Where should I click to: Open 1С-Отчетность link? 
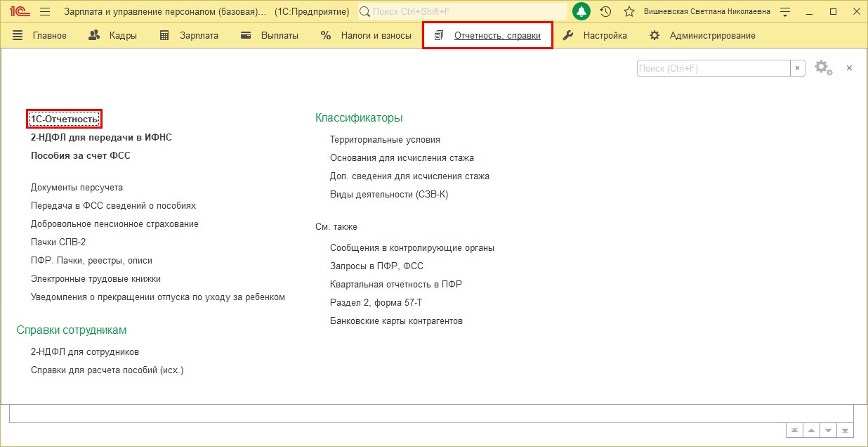[65, 119]
